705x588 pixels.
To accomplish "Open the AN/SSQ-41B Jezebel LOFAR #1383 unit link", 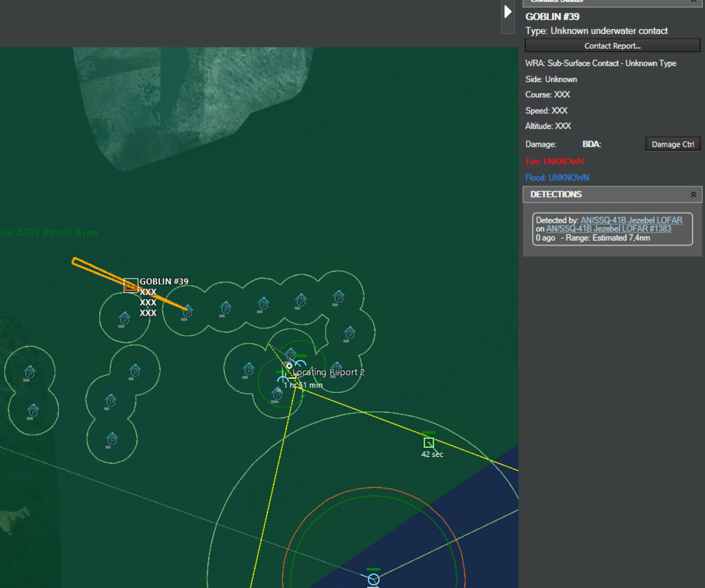I will (608, 228).
